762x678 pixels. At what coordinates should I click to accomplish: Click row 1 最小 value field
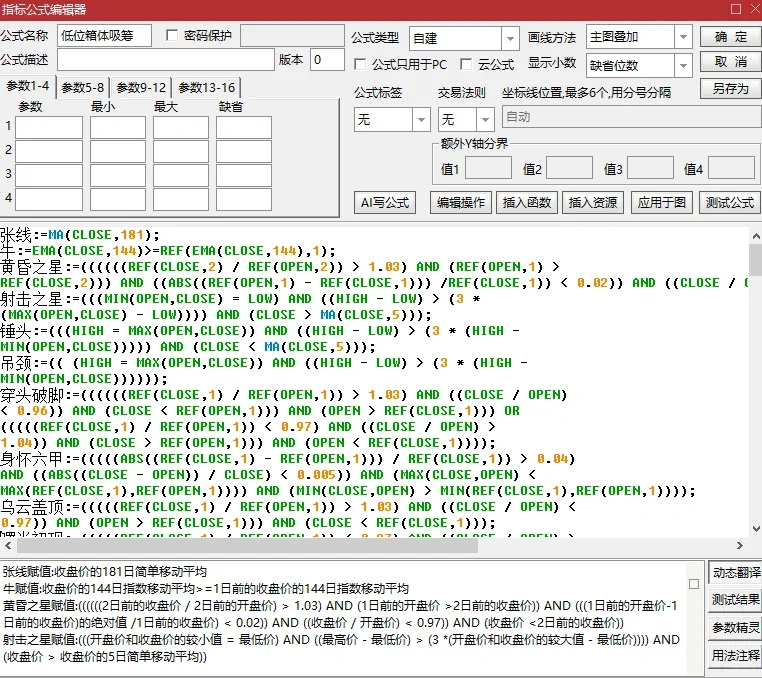tap(118, 127)
